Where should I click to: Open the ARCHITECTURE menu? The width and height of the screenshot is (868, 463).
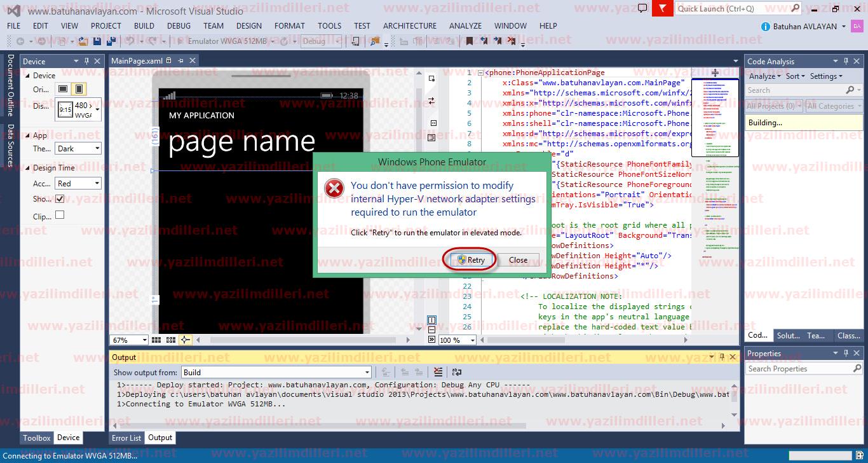(x=410, y=26)
